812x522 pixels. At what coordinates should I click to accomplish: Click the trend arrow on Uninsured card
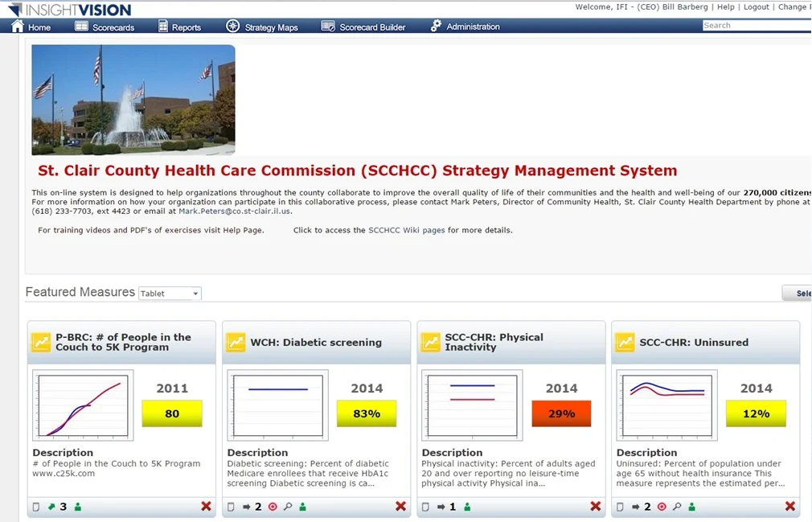pos(636,507)
